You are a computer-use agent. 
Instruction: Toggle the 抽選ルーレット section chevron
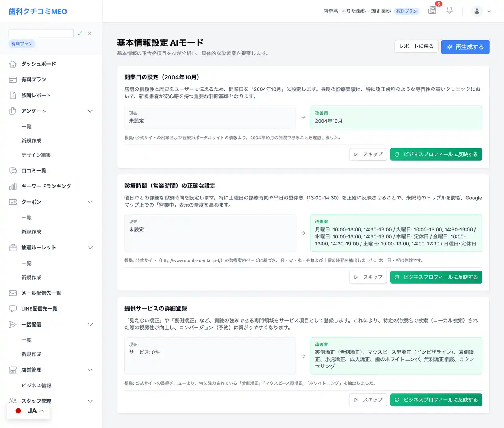pyautogui.click(x=90, y=248)
